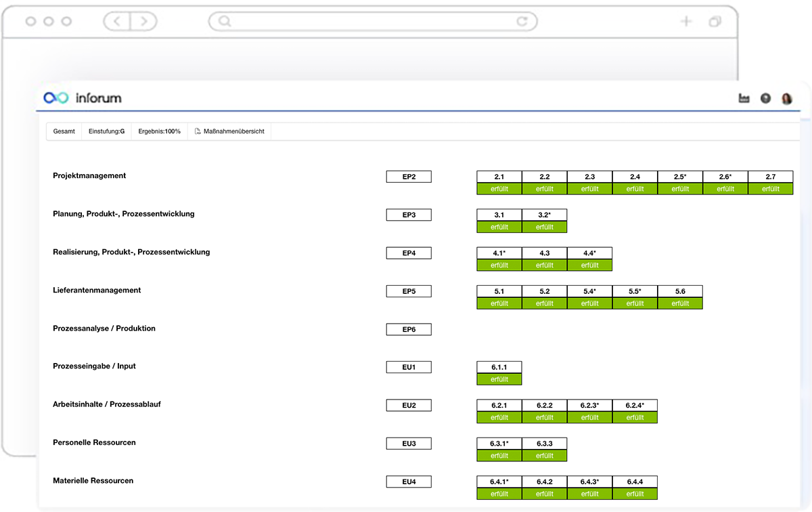
Task: Toggle the erfüllt status under 2.1
Action: [499, 188]
